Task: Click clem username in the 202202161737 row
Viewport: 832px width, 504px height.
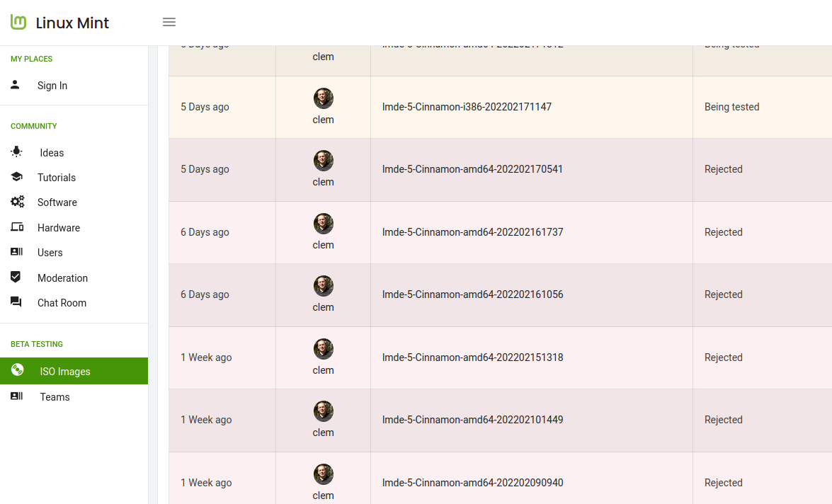Action: point(323,245)
